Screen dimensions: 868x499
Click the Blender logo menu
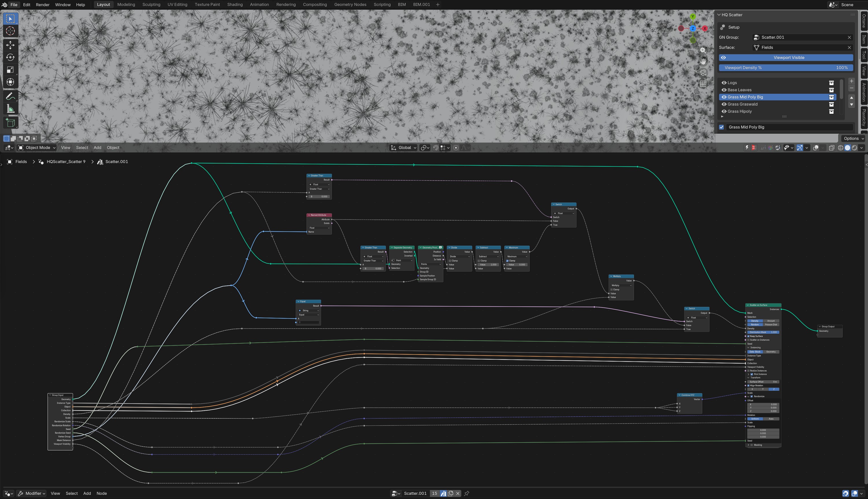(x=4, y=5)
